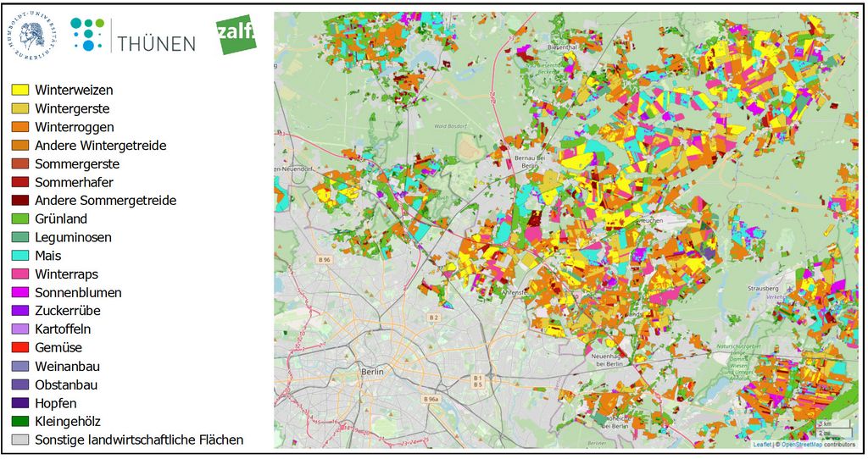The image size is (868, 459).
Task: Select the cyan Mais legend swatch
Action: coord(20,256)
